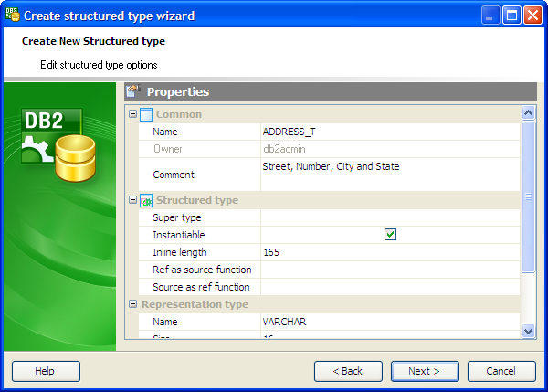The image size is (548, 392).
Task: Click the scrollbar down arrow
Action: [x=528, y=331]
